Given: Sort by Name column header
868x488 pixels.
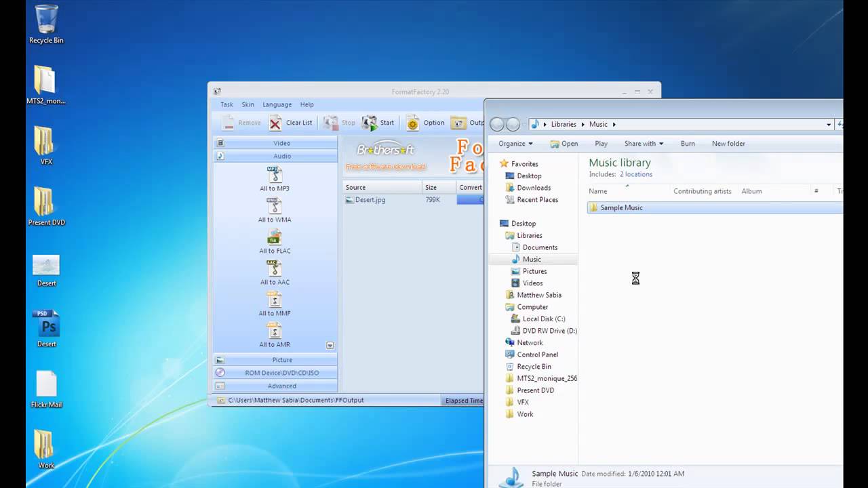Looking at the screenshot, I should (627, 191).
